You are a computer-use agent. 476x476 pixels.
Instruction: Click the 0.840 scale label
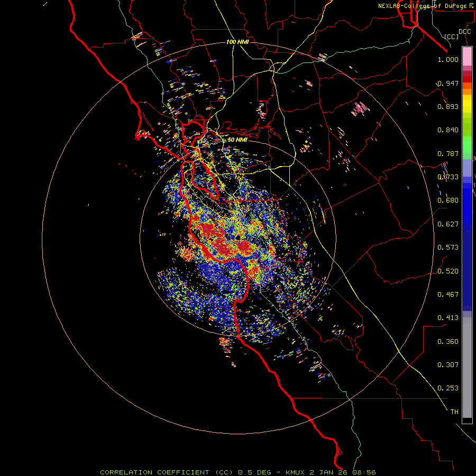coord(448,130)
